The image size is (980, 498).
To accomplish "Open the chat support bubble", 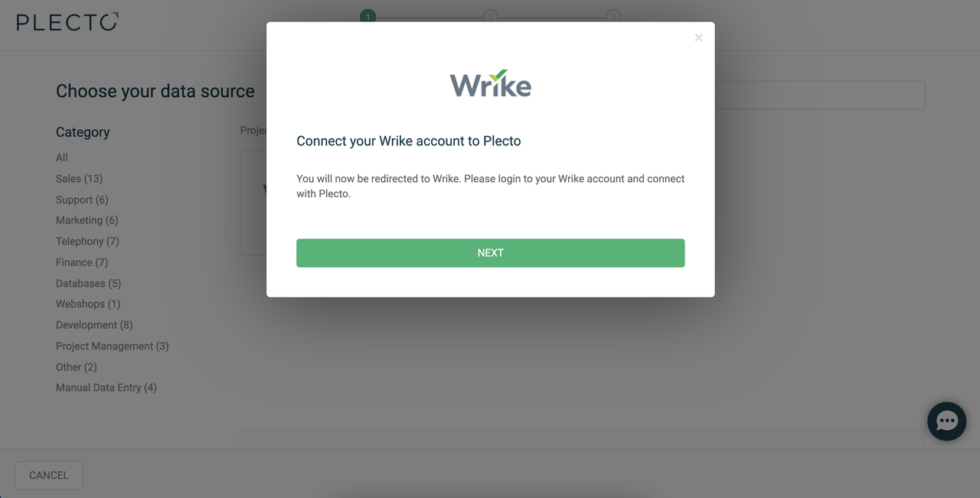I will click(947, 422).
